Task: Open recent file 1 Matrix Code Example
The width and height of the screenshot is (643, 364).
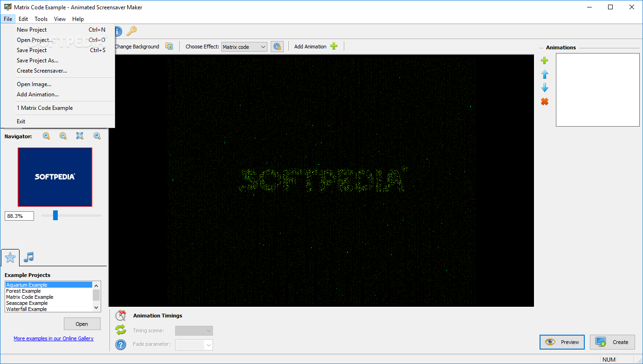Action: (x=58, y=108)
